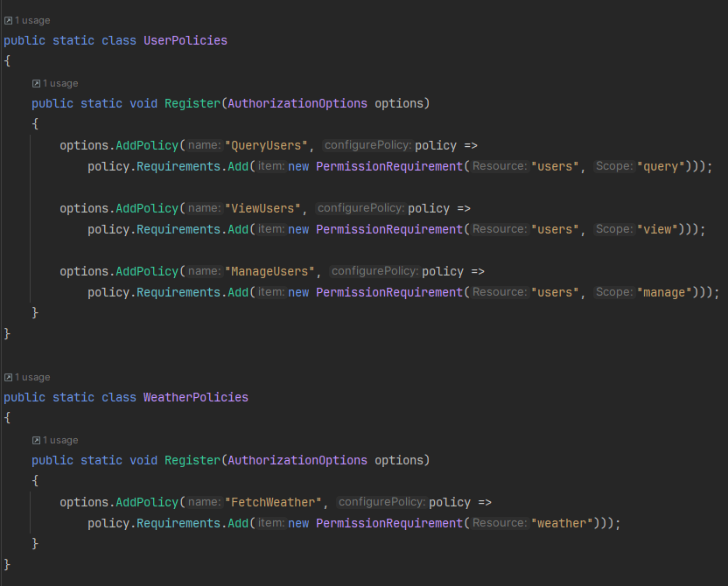Click the Register method name in UserPolicies

192,103
